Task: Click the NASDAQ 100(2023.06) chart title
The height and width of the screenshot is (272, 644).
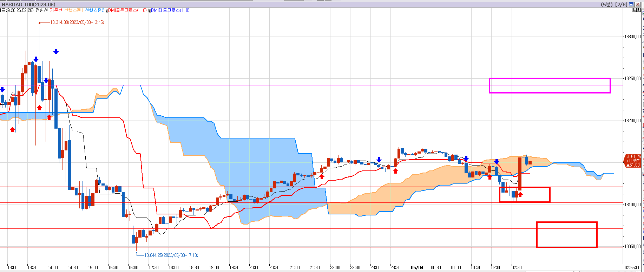Action: [28, 5]
